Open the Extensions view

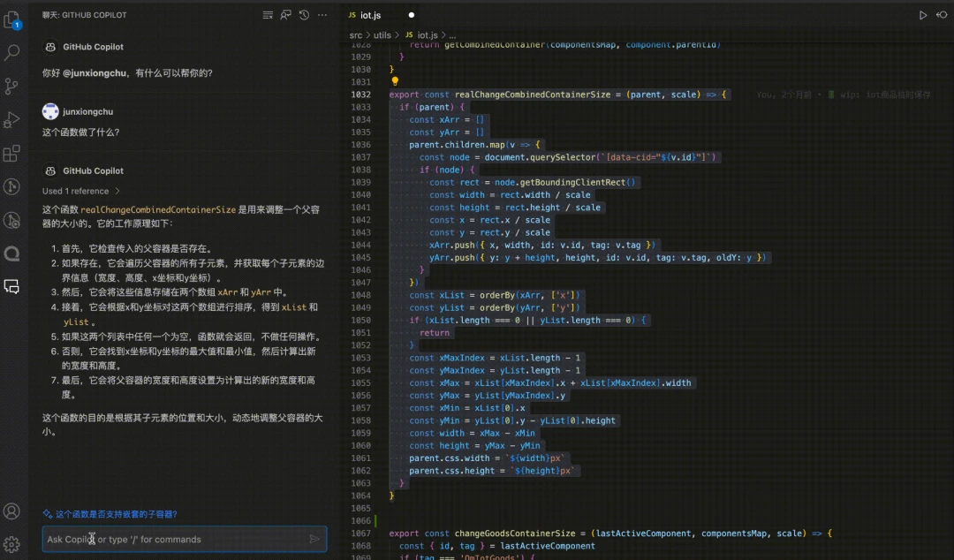pyautogui.click(x=12, y=153)
